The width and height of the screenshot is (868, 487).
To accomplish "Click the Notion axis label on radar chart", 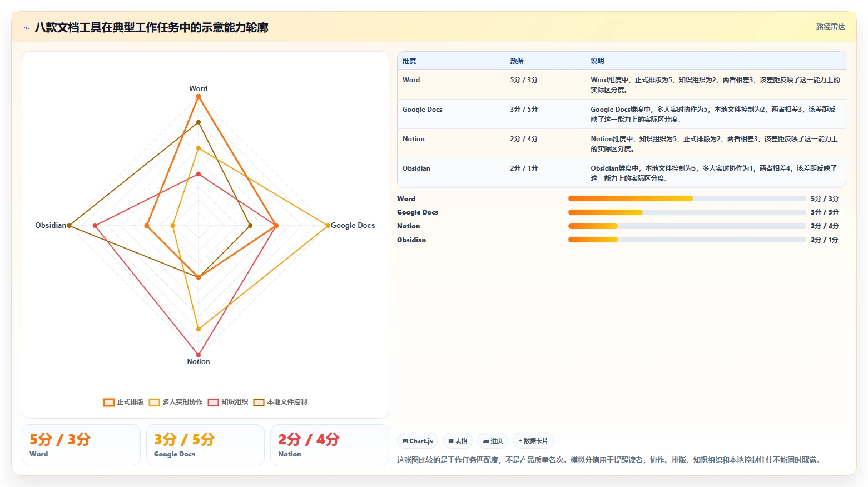I will (199, 361).
